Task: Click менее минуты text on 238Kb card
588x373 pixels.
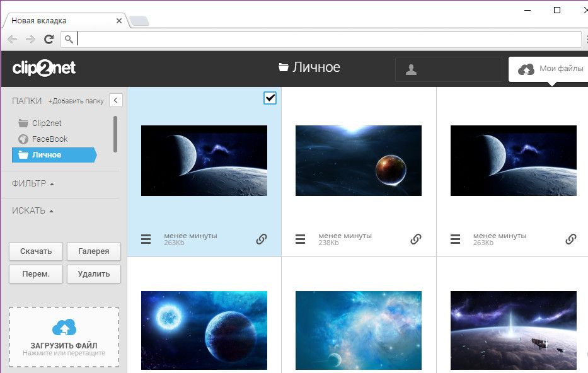Action: pos(345,236)
